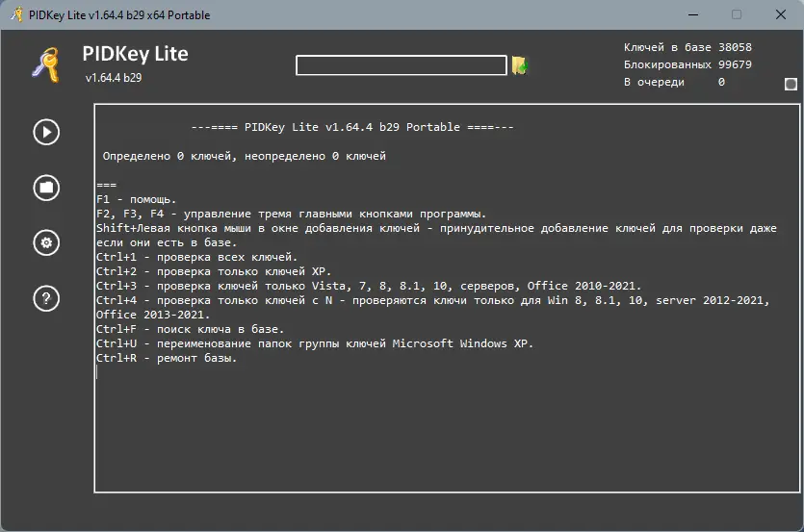Click the "Ctrl+3" Vista, 7, 8 line
This screenshot has height=532, width=804.
point(369,286)
